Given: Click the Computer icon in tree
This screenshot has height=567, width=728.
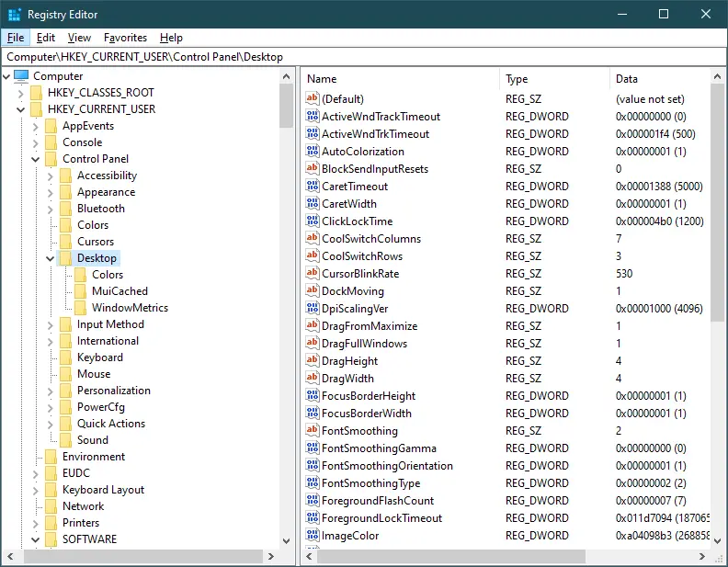Looking at the screenshot, I should tap(21, 75).
